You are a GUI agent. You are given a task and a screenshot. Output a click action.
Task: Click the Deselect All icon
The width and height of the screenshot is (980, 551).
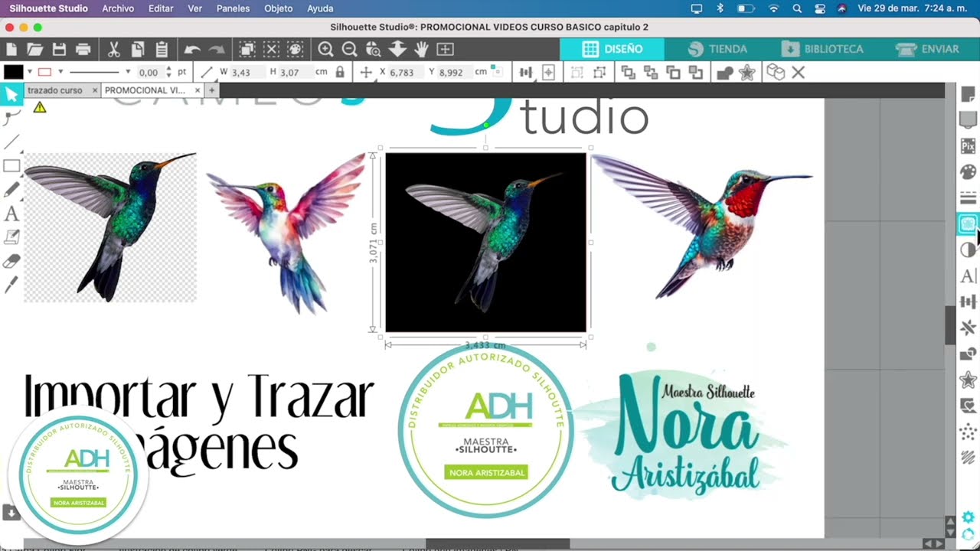click(x=271, y=49)
